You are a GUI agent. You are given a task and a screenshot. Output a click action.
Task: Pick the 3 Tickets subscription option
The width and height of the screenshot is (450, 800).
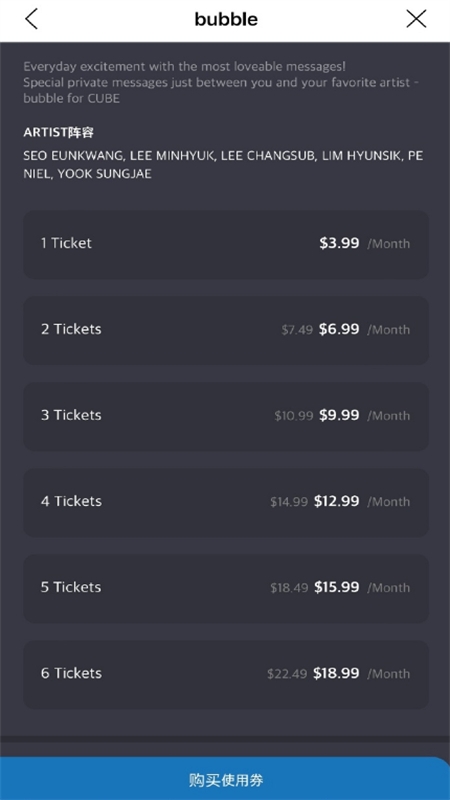[x=226, y=416]
